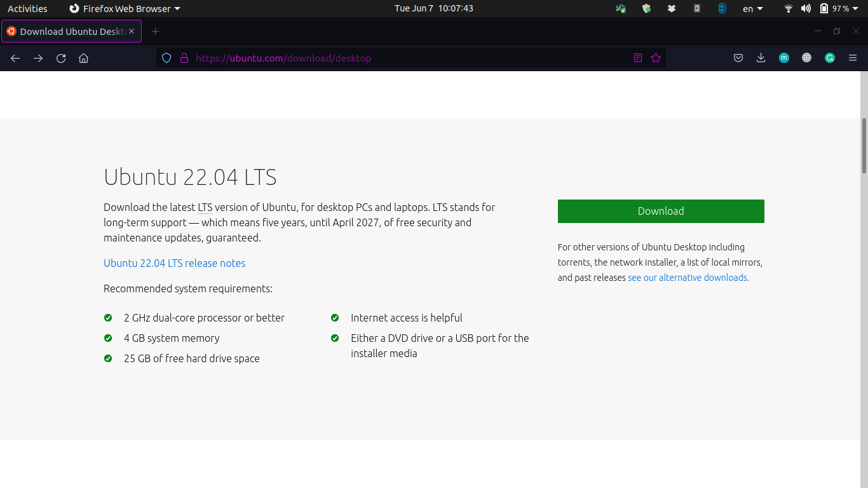Switch to the Download Ubuntu Desktop tab
This screenshot has width=868, height=488.
click(70, 30)
